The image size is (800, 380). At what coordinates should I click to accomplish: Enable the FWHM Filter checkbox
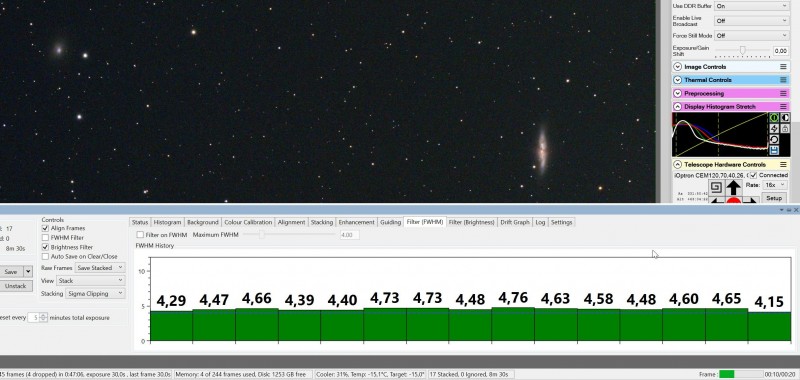point(45,238)
